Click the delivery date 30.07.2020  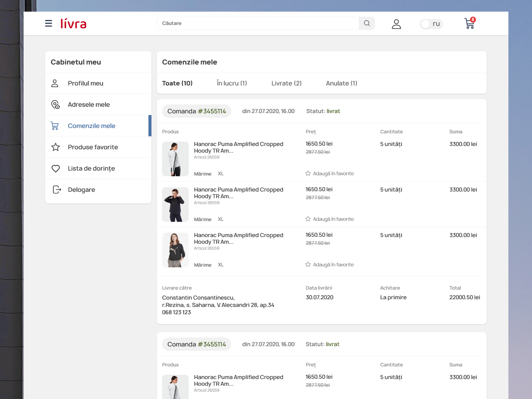pyautogui.click(x=320, y=297)
